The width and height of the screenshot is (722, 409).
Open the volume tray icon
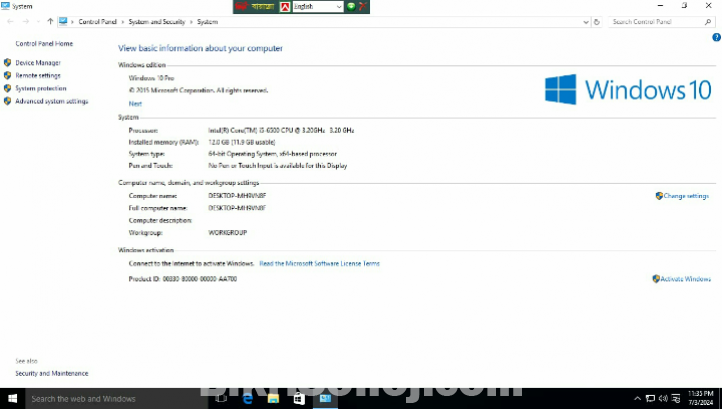click(x=663, y=399)
